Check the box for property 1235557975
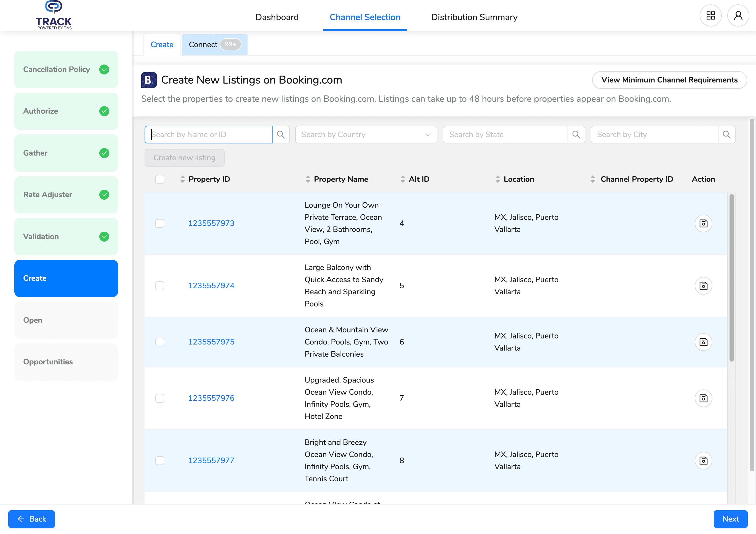Screen dimensions: 756x534 pyautogui.click(x=160, y=342)
